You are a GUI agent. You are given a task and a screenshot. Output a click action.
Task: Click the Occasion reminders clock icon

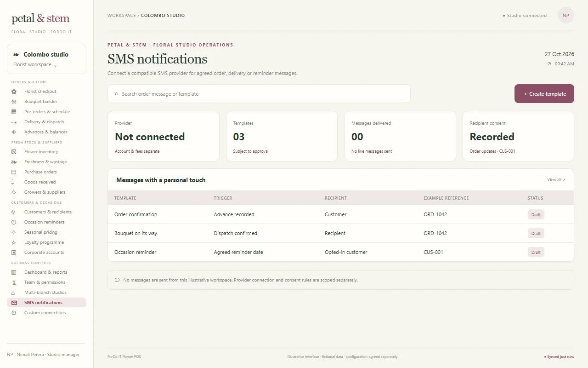[14, 222]
